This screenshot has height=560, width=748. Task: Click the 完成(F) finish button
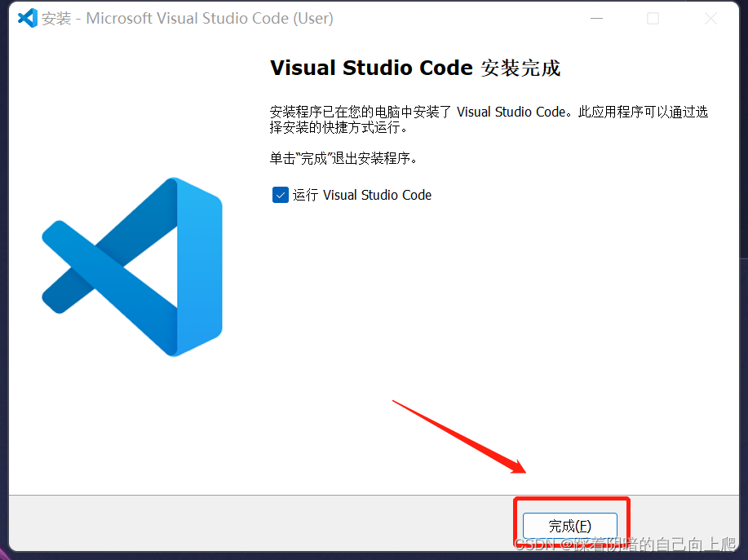[570, 526]
